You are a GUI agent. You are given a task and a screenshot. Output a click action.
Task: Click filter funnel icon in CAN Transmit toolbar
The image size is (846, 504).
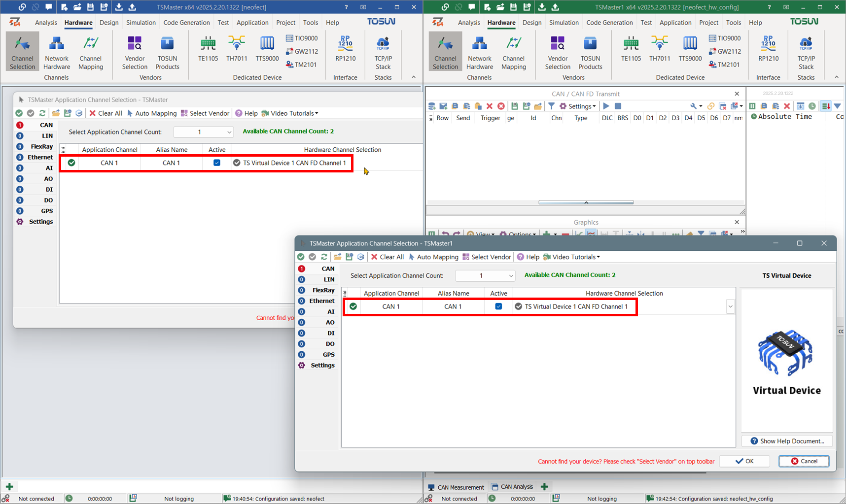[x=551, y=106]
